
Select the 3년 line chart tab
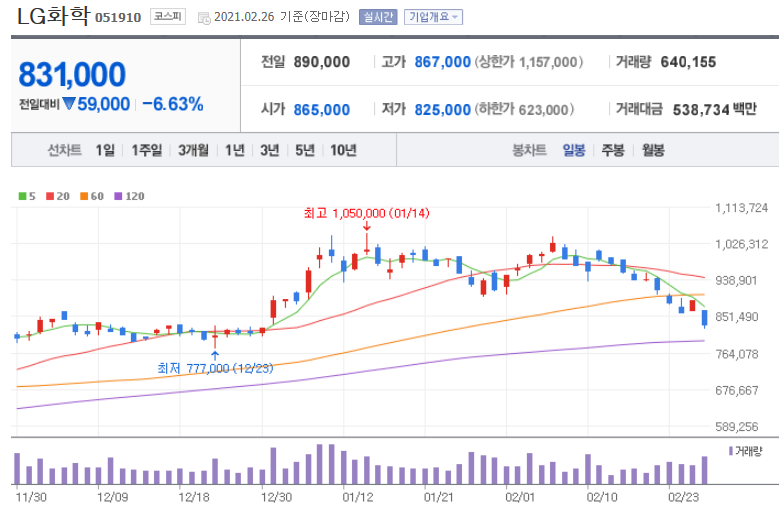[270, 150]
